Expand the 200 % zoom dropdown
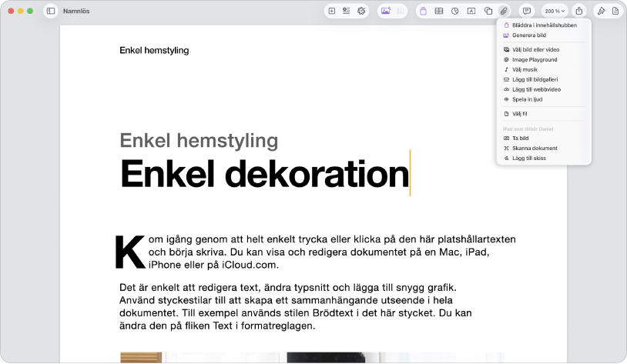Screen dimensions: 627x364 coord(555,12)
